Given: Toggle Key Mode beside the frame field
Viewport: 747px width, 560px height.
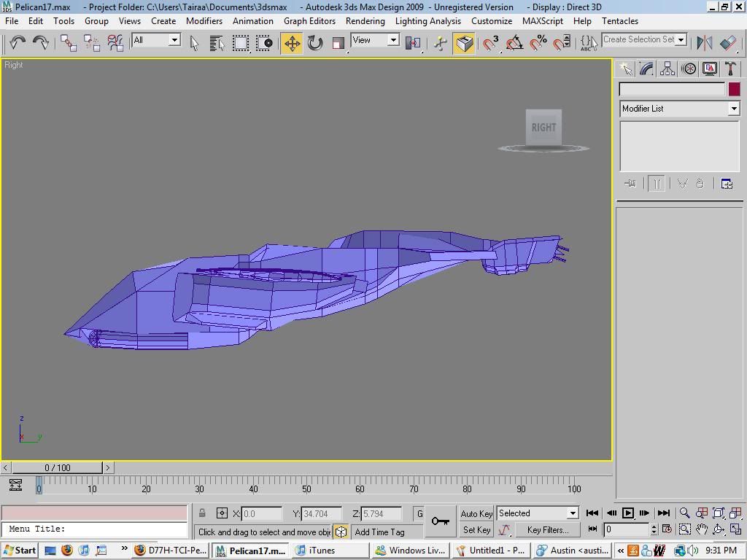Looking at the screenshot, I should click(x=592, y=529).
